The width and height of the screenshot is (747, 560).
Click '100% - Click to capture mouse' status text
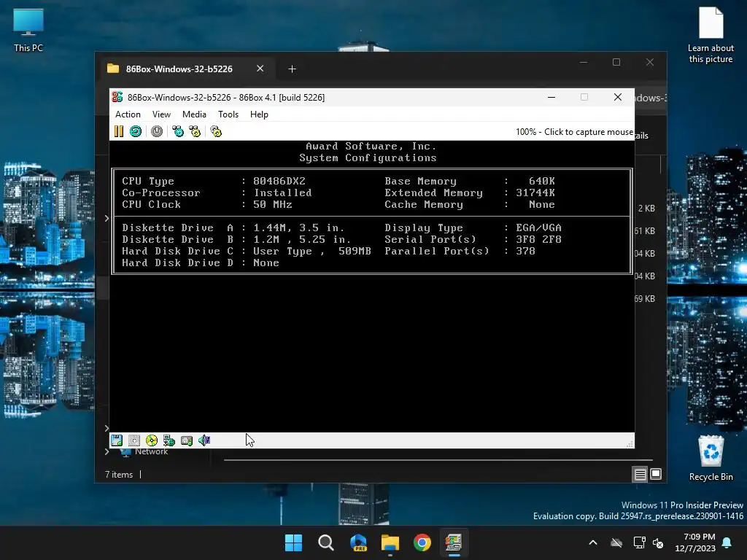click(574, 132)
